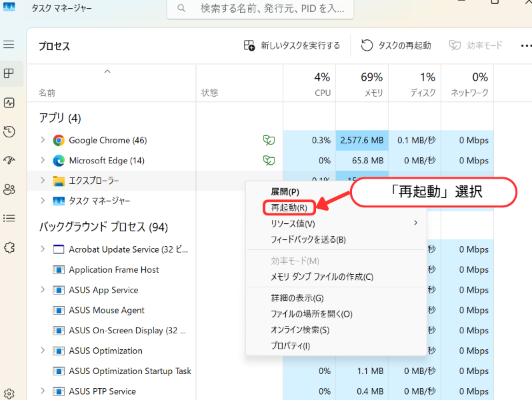This screenshot has width=532, height=400.
Task: Select プロパティ(I) in the context menu
Action: 290,346
